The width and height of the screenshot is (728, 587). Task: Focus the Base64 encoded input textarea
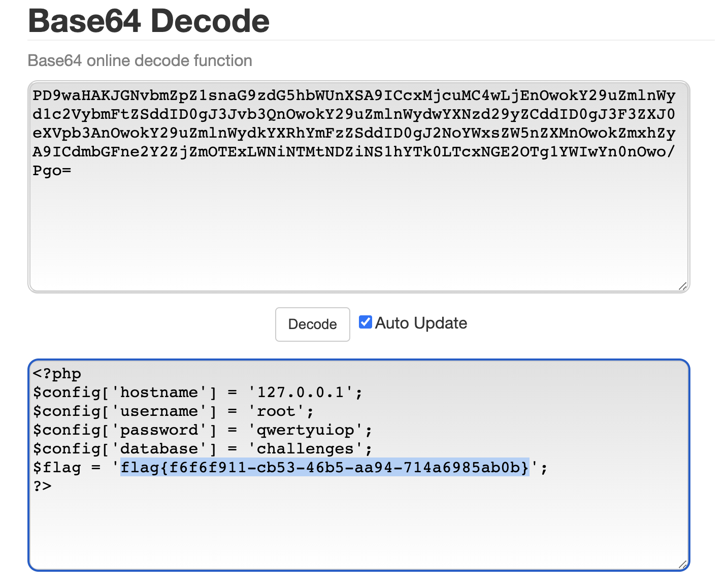click(x=359, y=187)
